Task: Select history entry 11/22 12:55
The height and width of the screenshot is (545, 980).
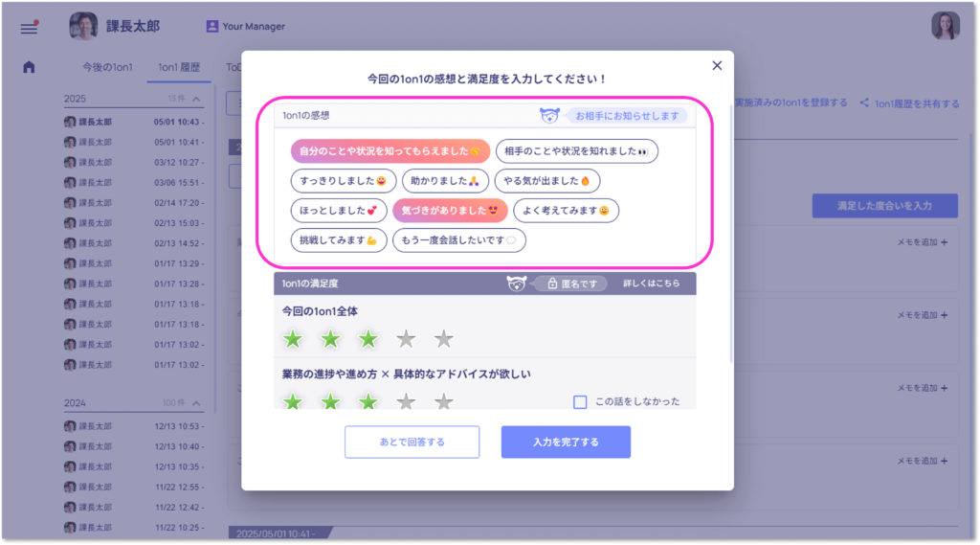Action: coord(134,487)
